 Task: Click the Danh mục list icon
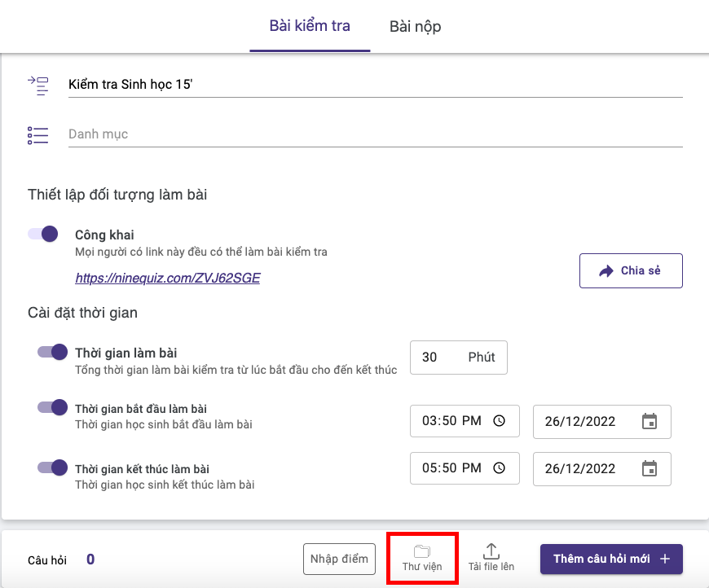(37, 134)
